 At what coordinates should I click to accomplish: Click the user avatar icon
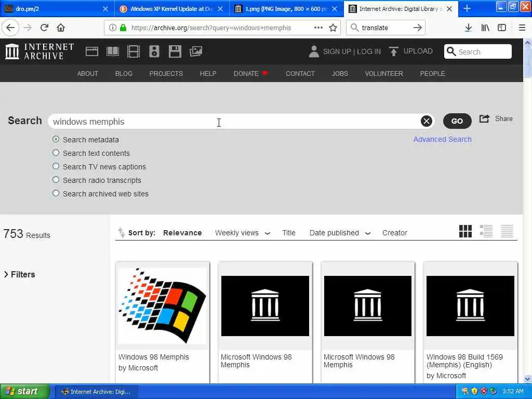click(314, 51)
